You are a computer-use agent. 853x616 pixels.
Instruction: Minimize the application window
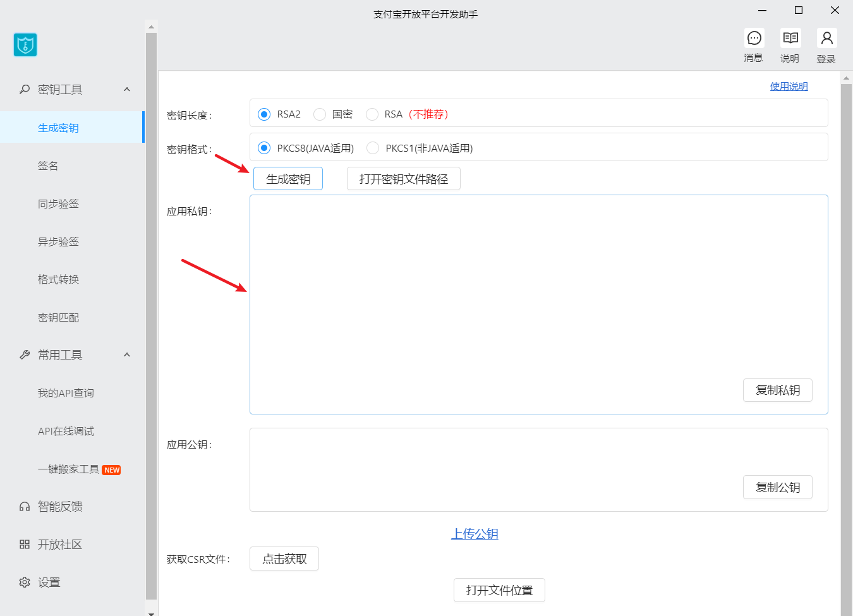tap(763, 10)
